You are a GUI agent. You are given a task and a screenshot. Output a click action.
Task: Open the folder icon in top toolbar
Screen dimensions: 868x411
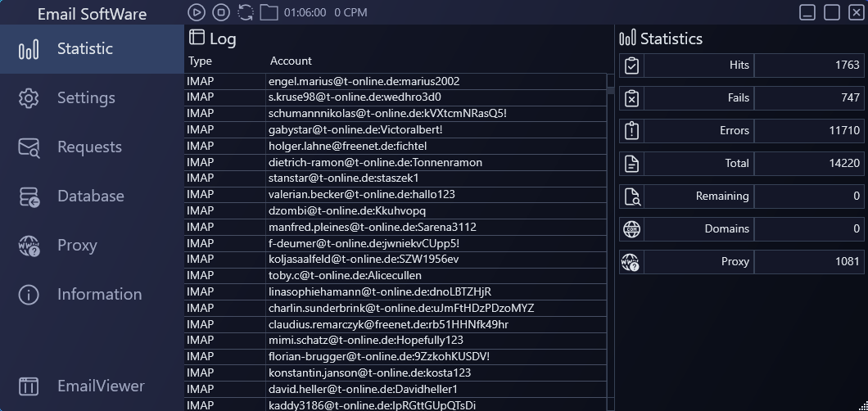[x=269, y=12]
